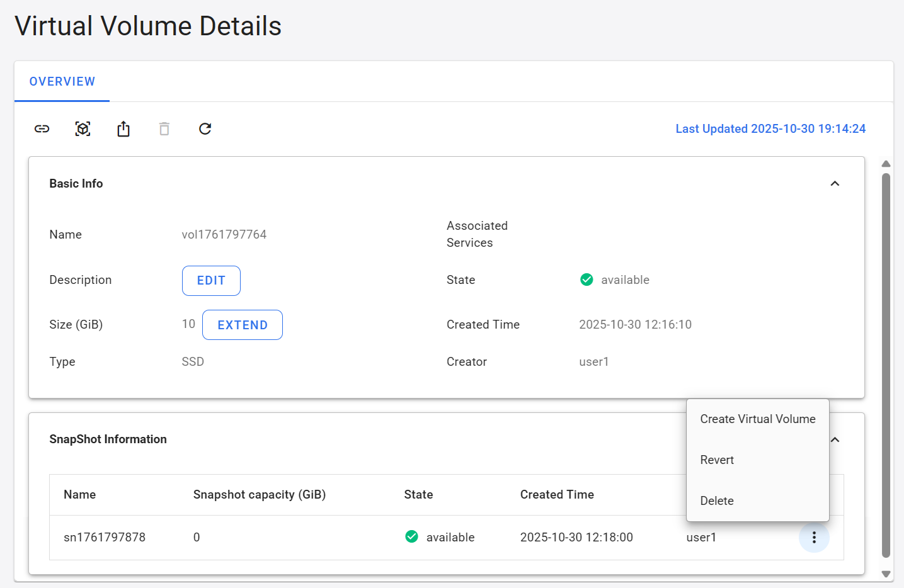Select Revert in the context menu
The height and width of the screenshot is (588, 904).
pos(758,460)
